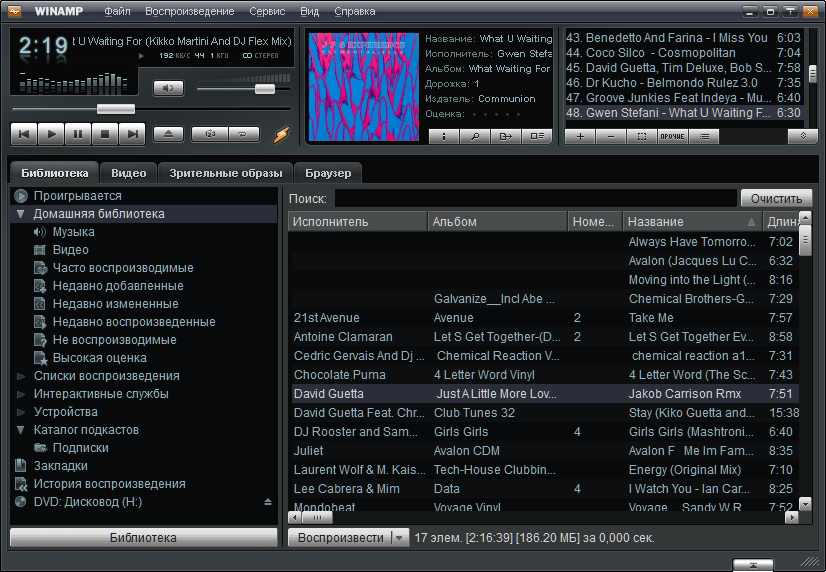Click the Winamp lightning bolt icon
826x572 pixels.
click(281, 134)
